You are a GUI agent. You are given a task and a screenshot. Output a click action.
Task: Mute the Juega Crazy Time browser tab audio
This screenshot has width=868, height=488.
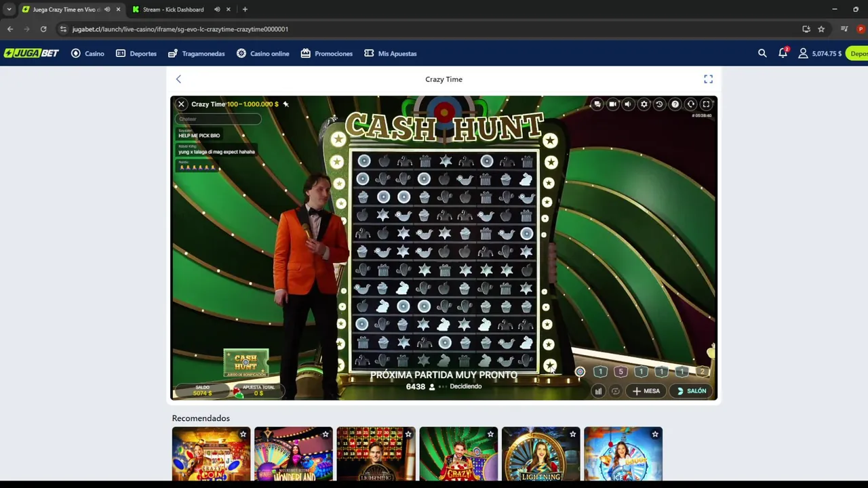click(107, 9)
